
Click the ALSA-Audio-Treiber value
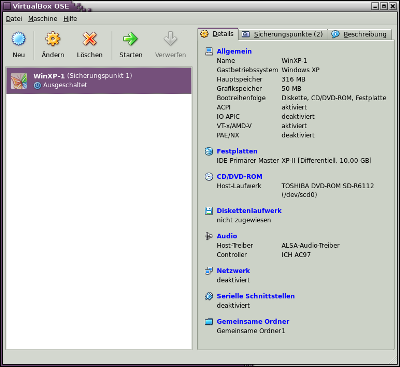pos(310,246)
